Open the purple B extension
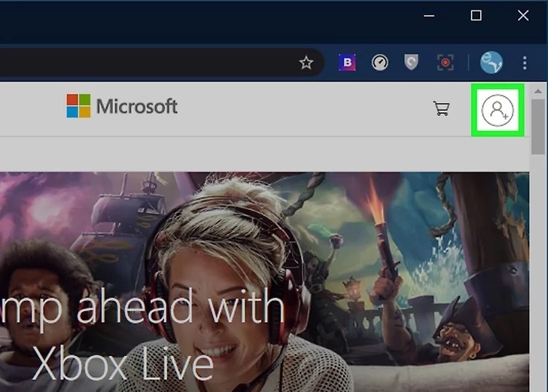This screenshot has height=392, width=548. tap(347, 62)
